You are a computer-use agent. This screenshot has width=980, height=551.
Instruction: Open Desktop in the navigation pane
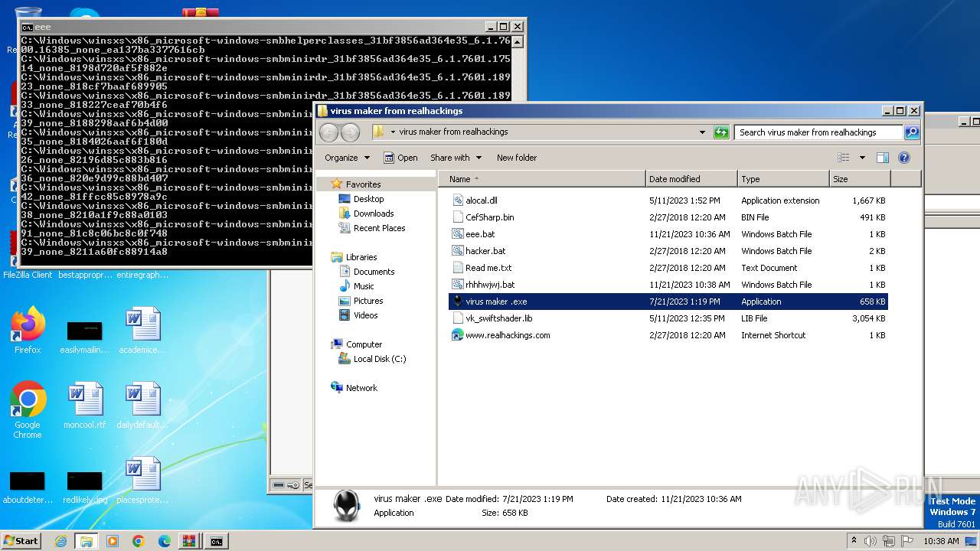[368, 199]
